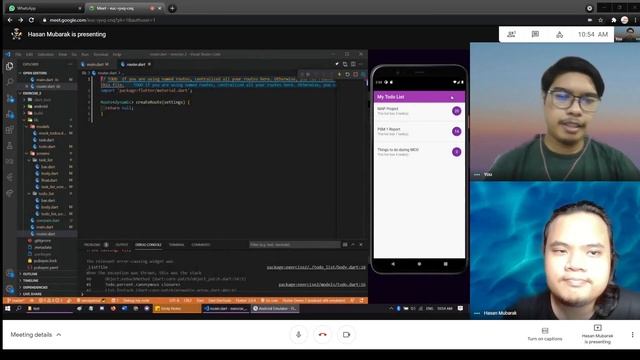
Task: Follow the models/todo.dart stack link
Action: 322,284
